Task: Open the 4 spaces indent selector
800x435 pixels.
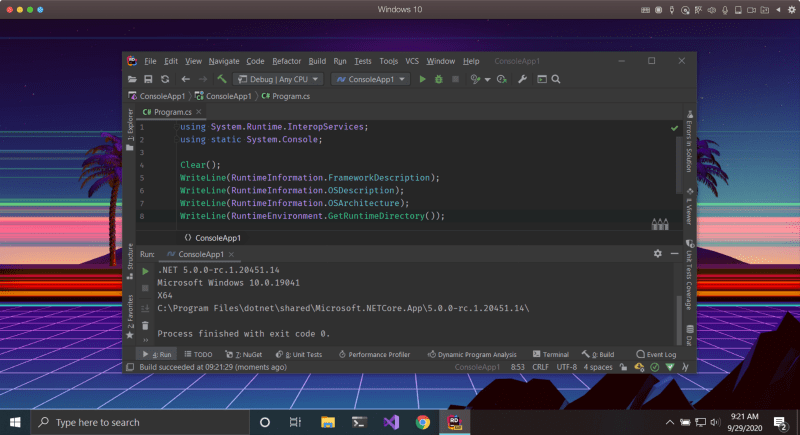Action: [x=597, y=367]
